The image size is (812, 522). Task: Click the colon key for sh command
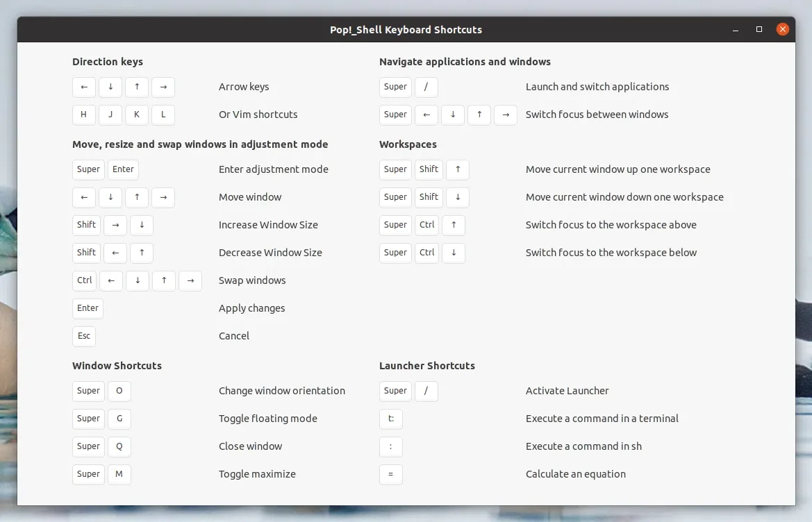coord(391,446)
